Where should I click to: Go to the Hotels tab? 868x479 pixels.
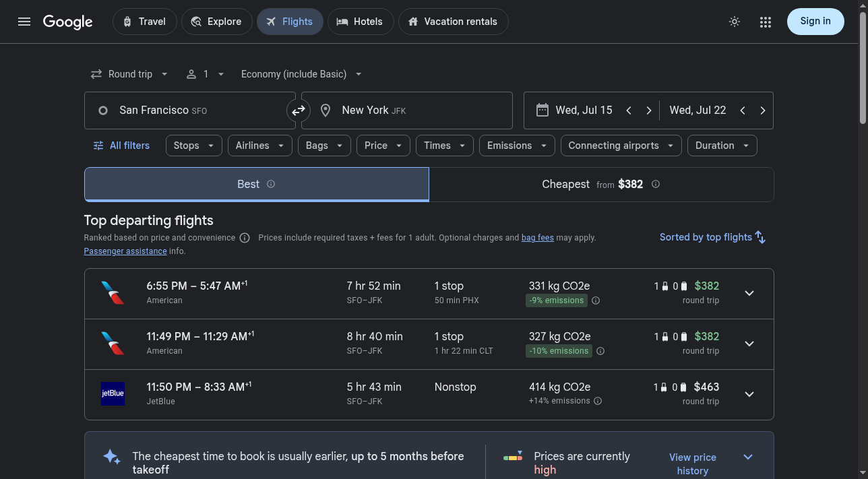(x=361, y=22)
